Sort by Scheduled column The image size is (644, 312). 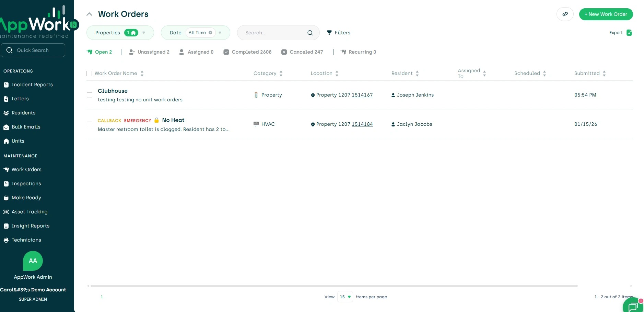[x=545, y=74]
